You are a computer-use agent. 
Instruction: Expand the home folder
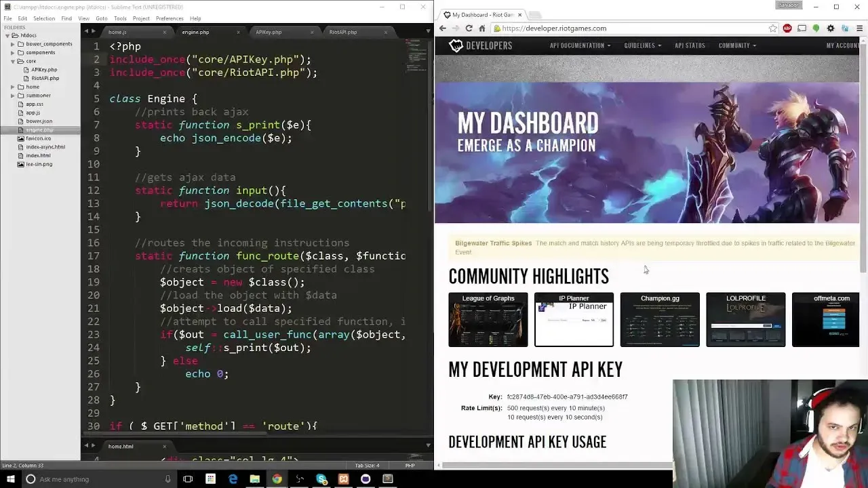coord(12,87)
